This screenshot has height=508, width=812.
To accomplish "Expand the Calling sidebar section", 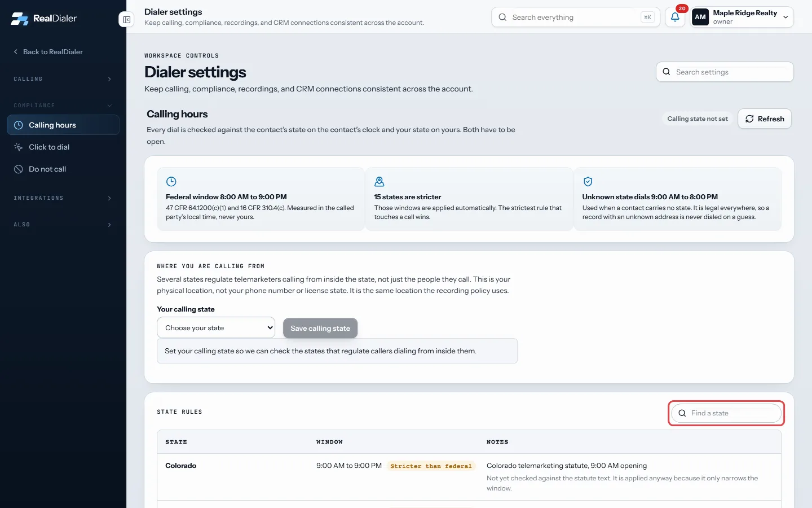I will pyautogui.click(x=63, y=79).
